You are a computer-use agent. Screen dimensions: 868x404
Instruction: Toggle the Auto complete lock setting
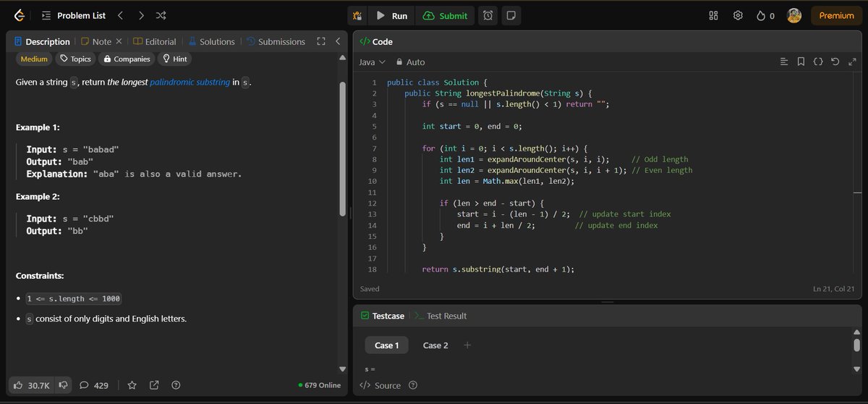pyautogui.click(x=410, y=62)
